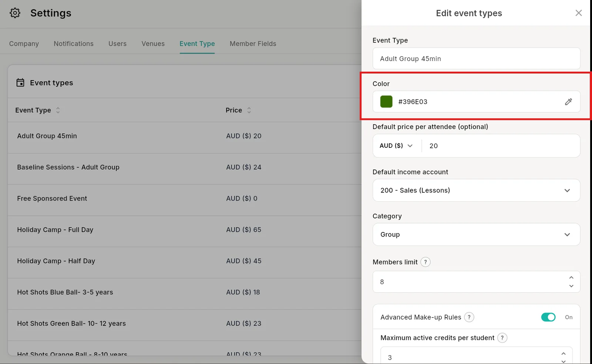Click the AUD ($) 45 price cell
This screenshot has width=592, height=364.
pos(244,261)
